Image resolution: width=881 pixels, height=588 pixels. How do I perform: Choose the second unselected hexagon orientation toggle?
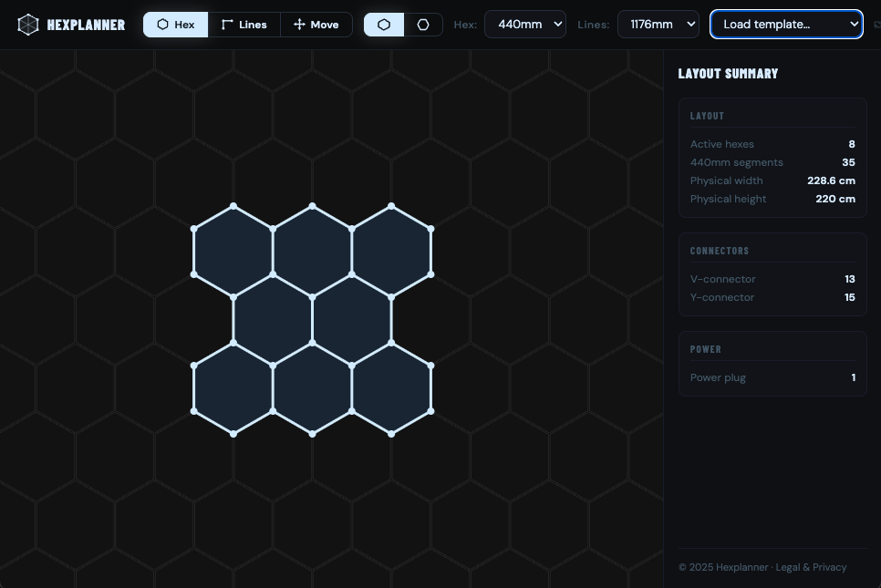point(423,25)
